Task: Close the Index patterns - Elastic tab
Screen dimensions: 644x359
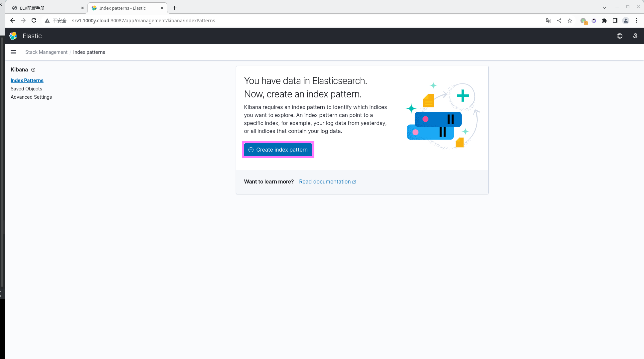Action: [162, 8]
